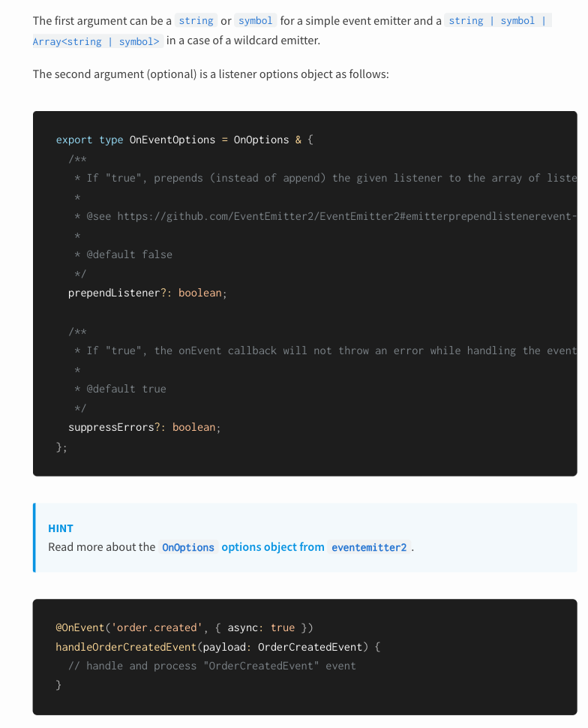Viewport: 588px width, 728px height.
Task: Click the 'string | symbol |' inline code snippet
Action: click(497, 21)
